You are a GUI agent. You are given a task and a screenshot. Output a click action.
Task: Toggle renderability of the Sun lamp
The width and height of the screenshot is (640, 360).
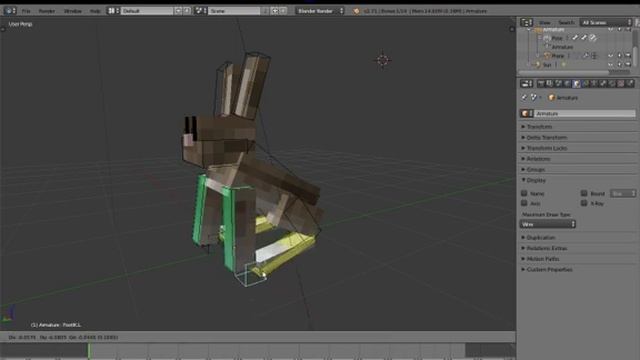pos(628,64)
